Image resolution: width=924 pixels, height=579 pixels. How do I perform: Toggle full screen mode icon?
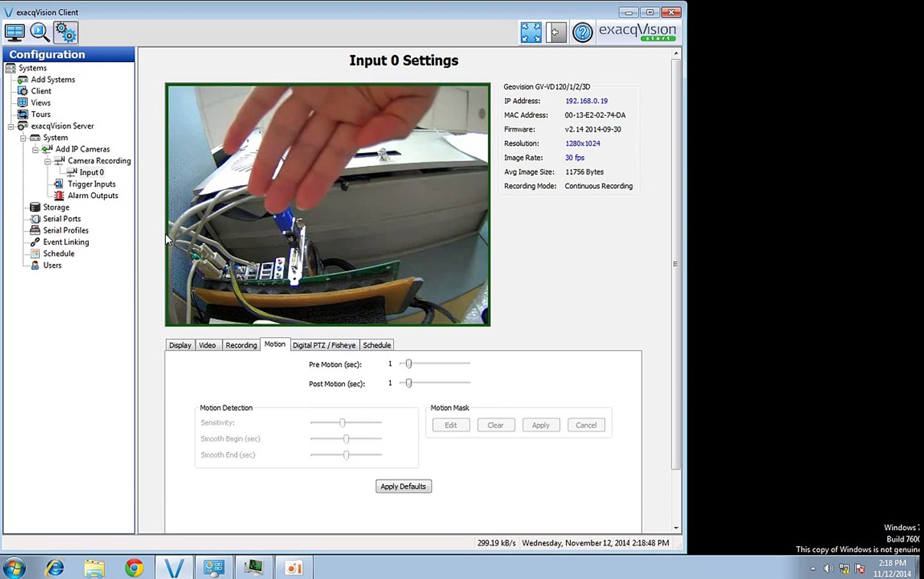[x=531, y=33]
